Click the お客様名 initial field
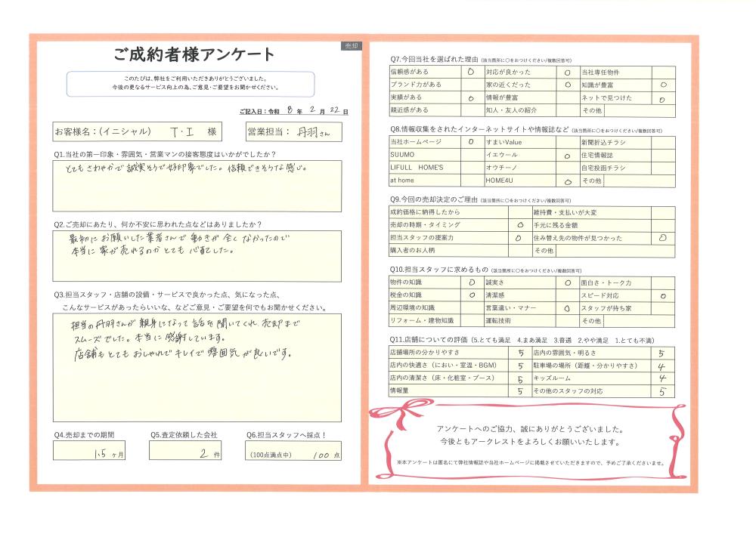Screen dimensions: 756x534 point(192,132)
